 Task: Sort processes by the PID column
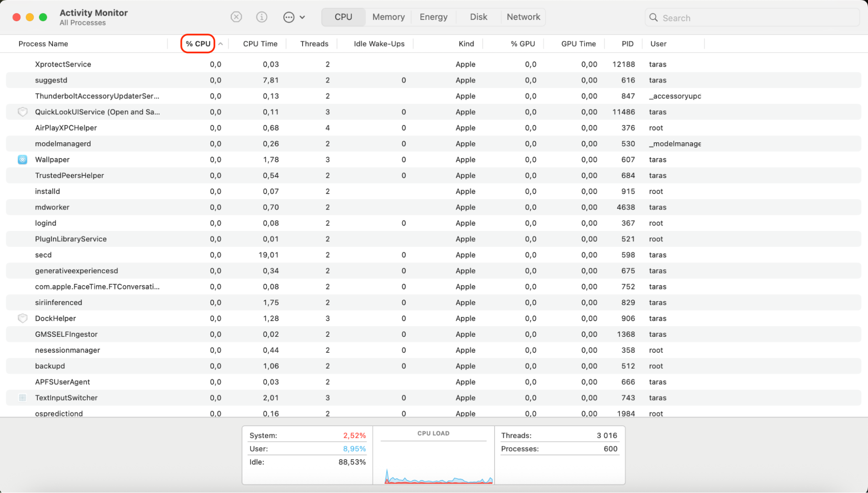pos(627,43)
